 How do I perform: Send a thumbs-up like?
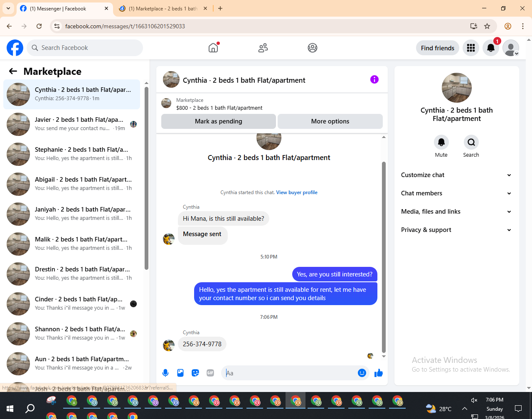coord(379,373)
